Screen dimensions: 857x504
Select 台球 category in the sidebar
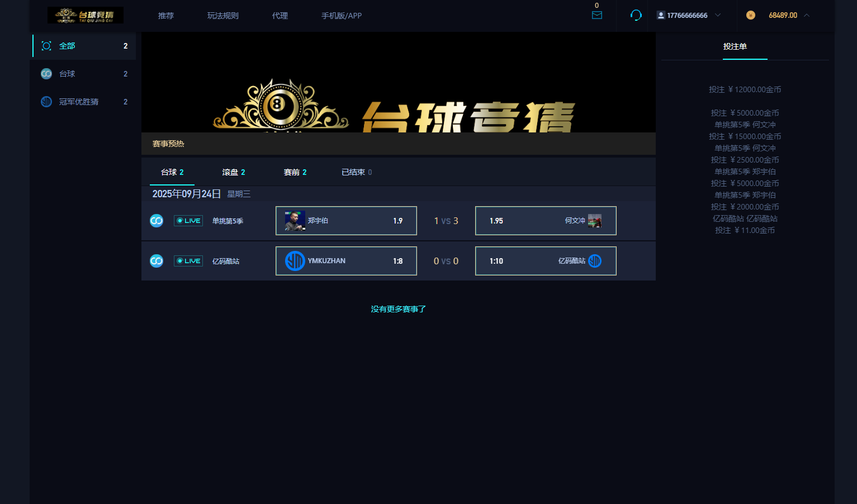pos(67,74)
